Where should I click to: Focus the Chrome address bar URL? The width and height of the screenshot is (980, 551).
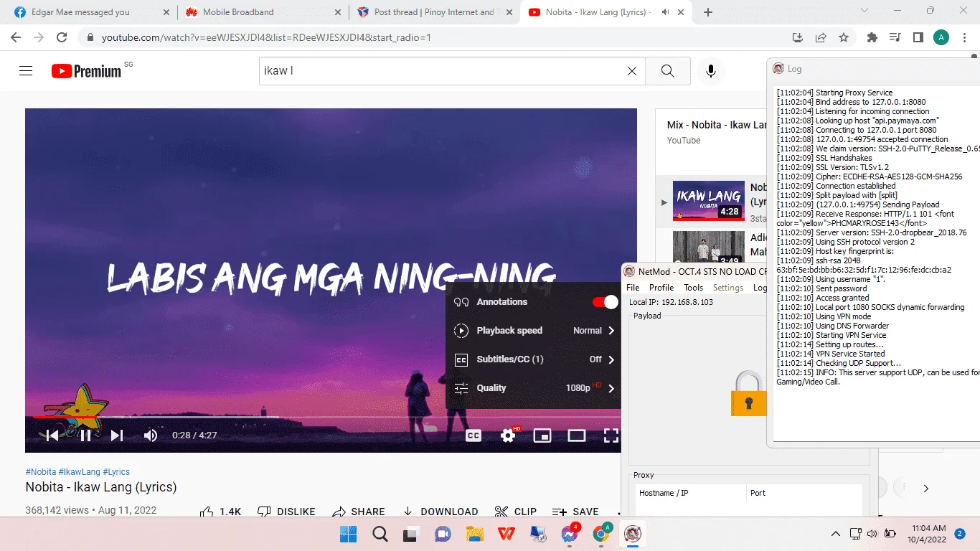[x=266, y=37]
